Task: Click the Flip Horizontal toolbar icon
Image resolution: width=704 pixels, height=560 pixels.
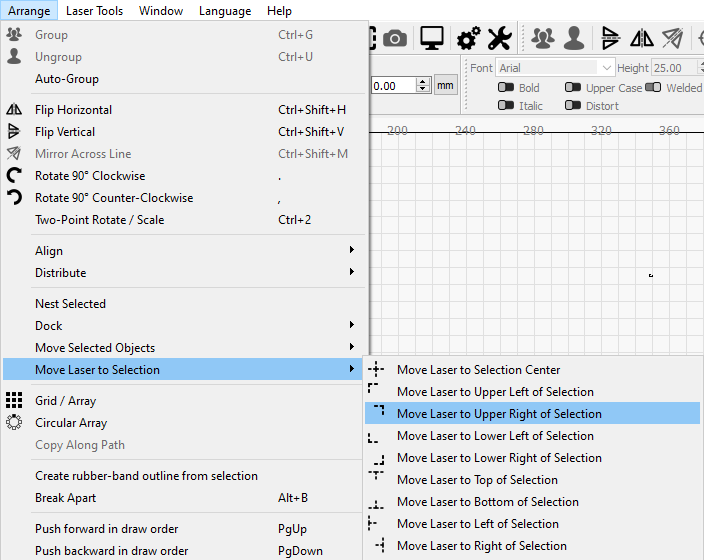Action: (x=641, y=38)
